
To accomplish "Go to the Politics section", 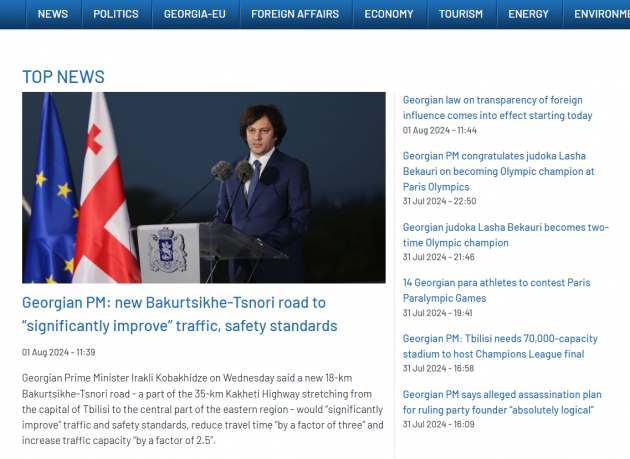I will point(116,14).
